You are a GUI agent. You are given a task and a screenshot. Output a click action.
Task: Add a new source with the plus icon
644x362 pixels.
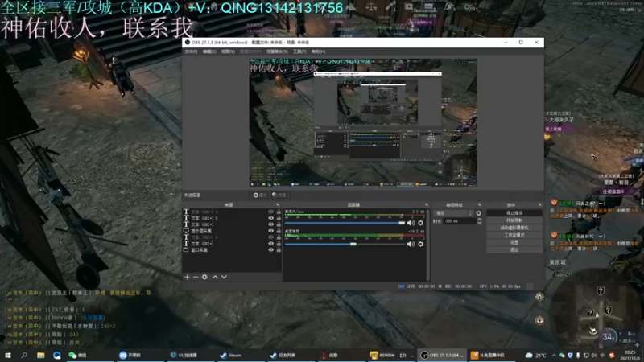[187, 277]
